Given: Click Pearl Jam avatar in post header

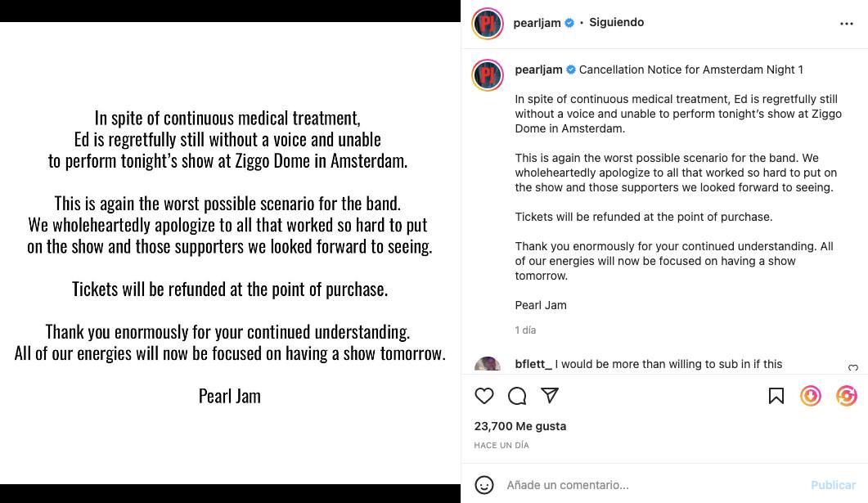Looking at the screenshot, I should coord(488,24).
